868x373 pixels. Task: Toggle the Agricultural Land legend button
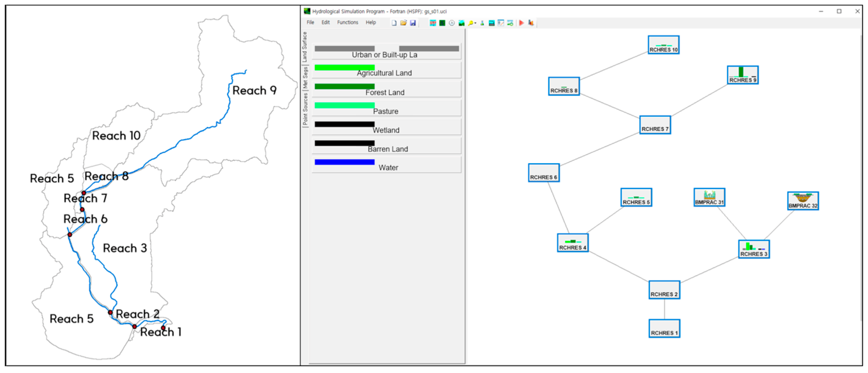[x=386, y=70]
